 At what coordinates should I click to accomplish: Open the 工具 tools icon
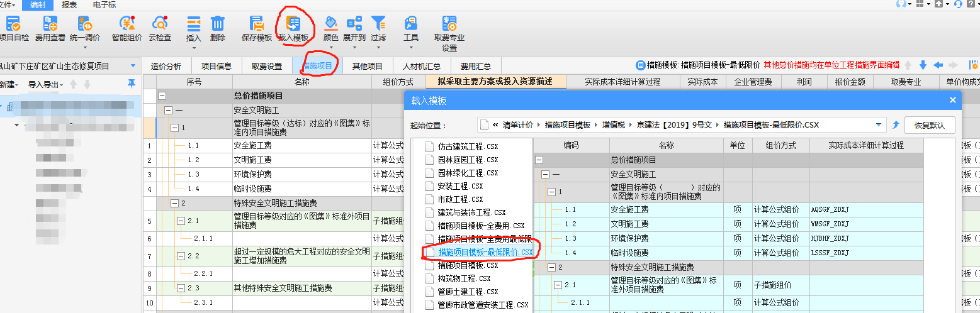click(x=411, y=24)
